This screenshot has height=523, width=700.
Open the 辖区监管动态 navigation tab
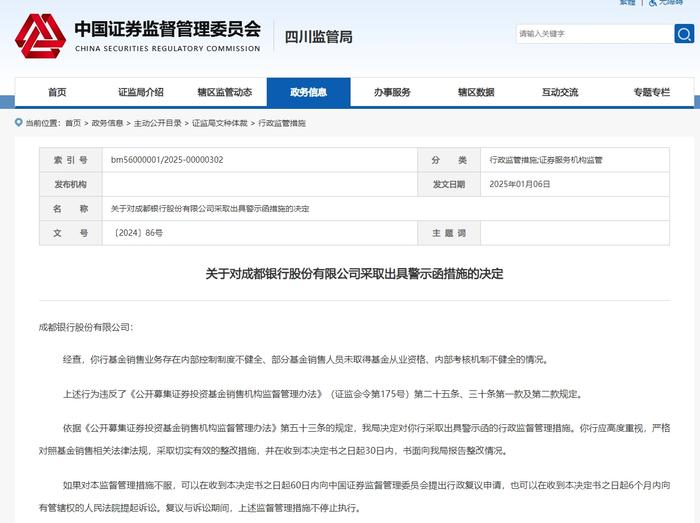225,92
